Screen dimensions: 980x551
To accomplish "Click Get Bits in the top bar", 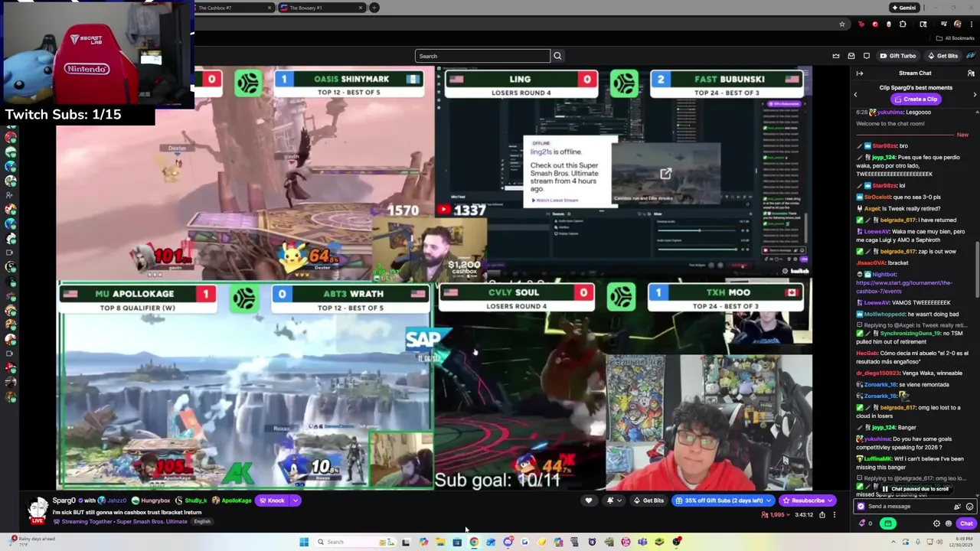I will (942, 56).
